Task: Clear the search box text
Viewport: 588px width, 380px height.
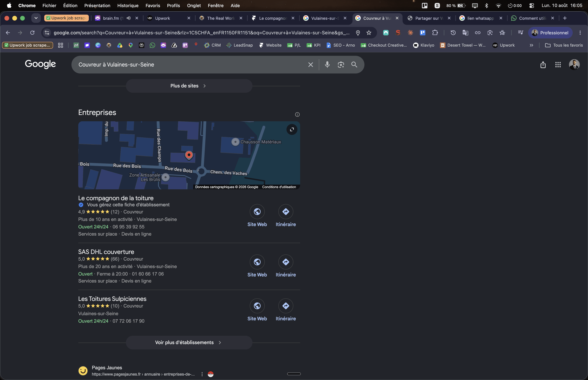Action: click(x=311, y=65)
